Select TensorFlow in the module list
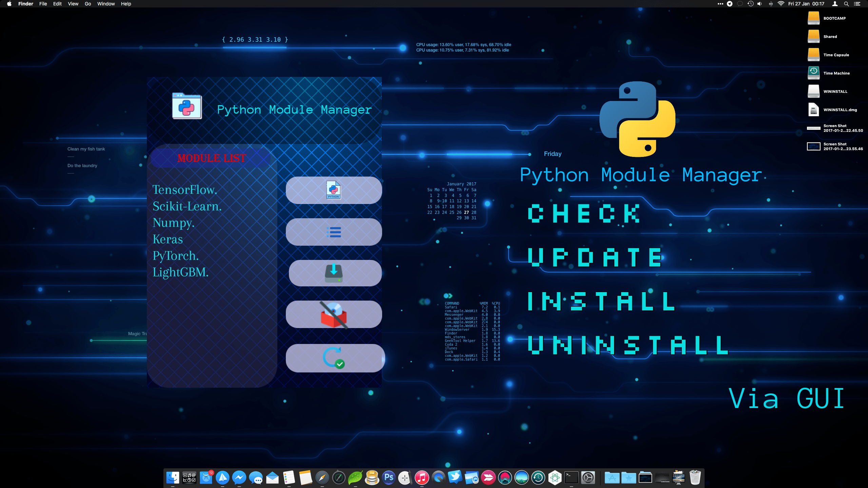The width and height of the screenshot is (868, 488). (x=185, y=190)
